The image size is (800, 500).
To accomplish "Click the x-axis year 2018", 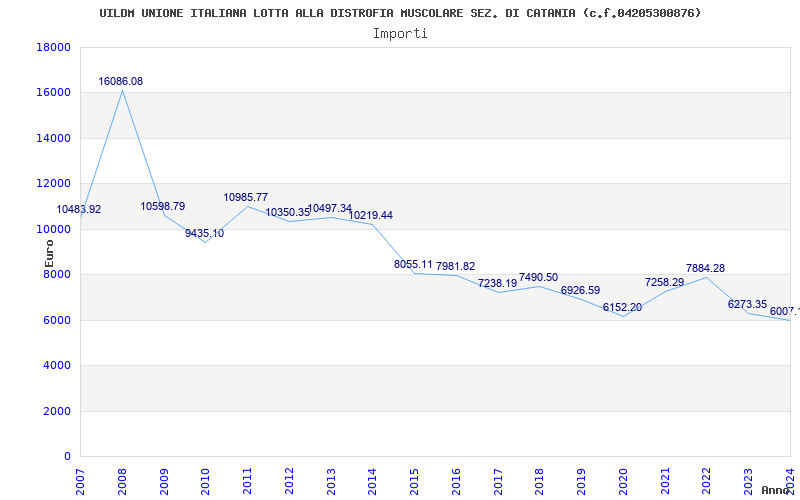I will (x=540, y=481).
